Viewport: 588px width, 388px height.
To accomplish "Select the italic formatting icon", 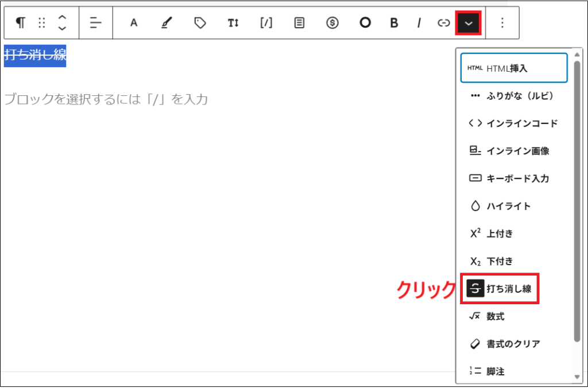I will coord(419,22).
